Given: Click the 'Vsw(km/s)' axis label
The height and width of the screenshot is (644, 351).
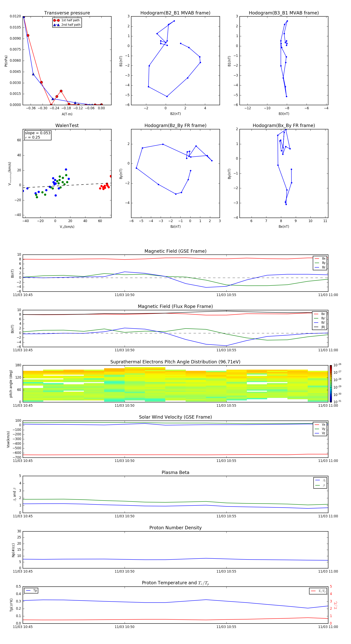Looking at the screenshot, I should click(x=8, y=439).
